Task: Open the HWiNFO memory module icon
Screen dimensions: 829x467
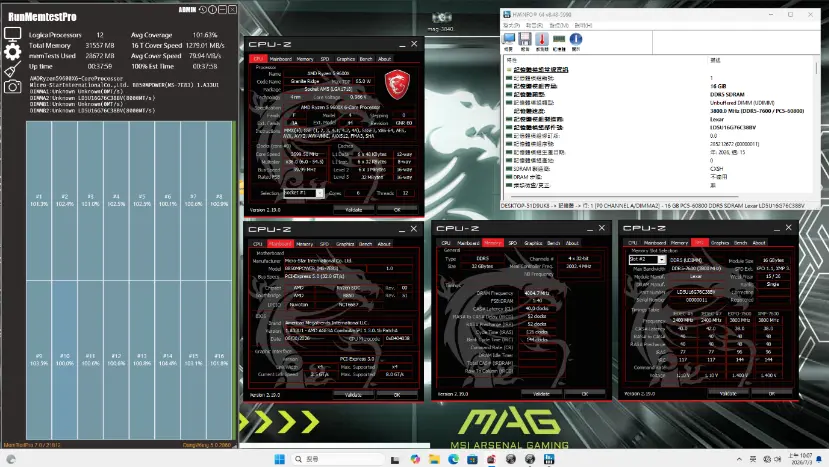Action: tap(559, 40)
